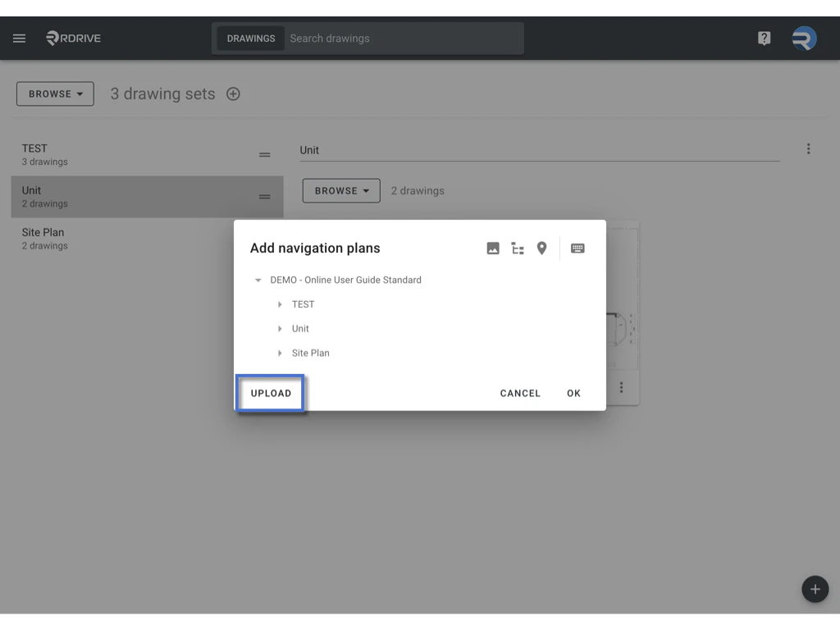Expand the Unit node in the dialog

[x=279, y=328]
